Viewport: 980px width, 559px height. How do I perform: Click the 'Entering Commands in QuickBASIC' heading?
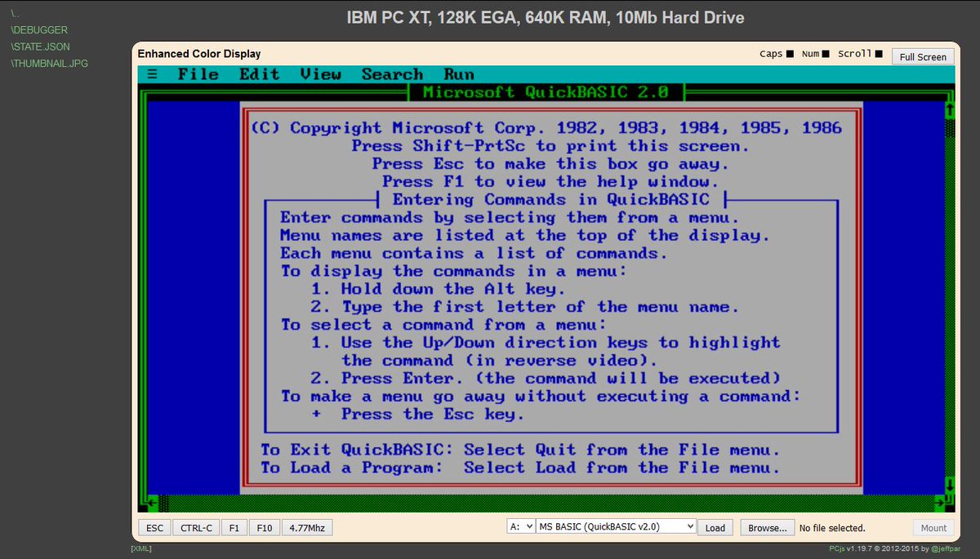tap(551, 199)
